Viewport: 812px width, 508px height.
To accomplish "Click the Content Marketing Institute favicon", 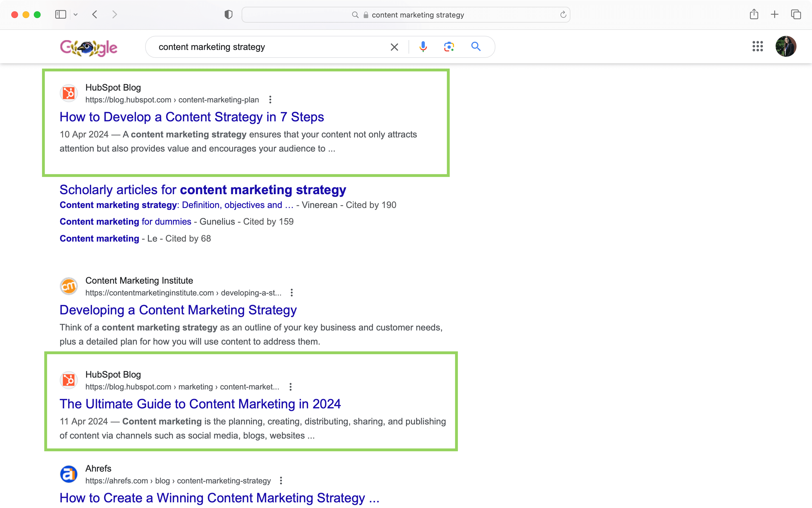I will coord(69,286).
